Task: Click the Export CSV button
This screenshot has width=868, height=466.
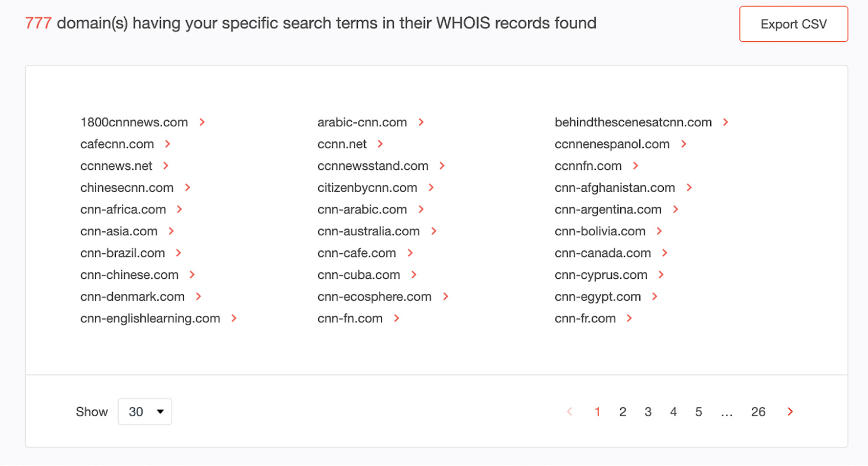Action: (793, 24)
